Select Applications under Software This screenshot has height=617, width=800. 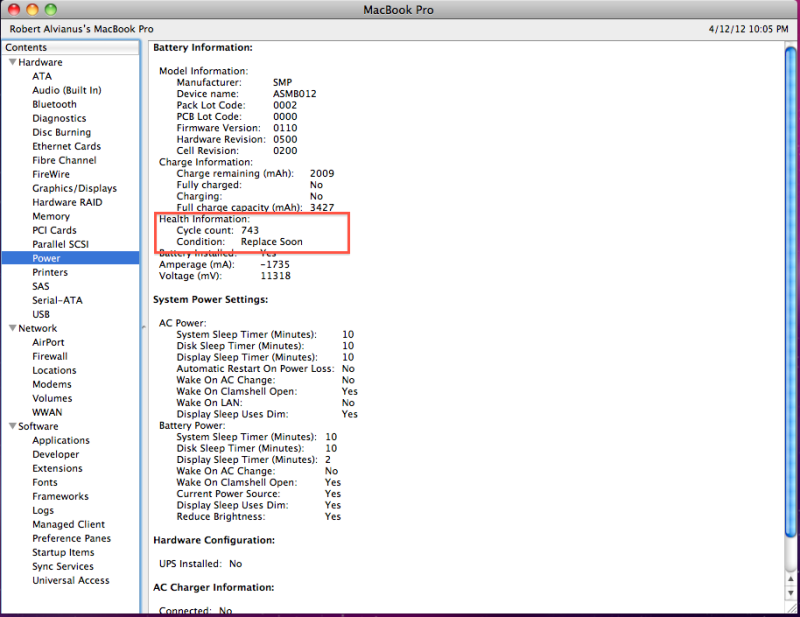[x=61, y=440]
